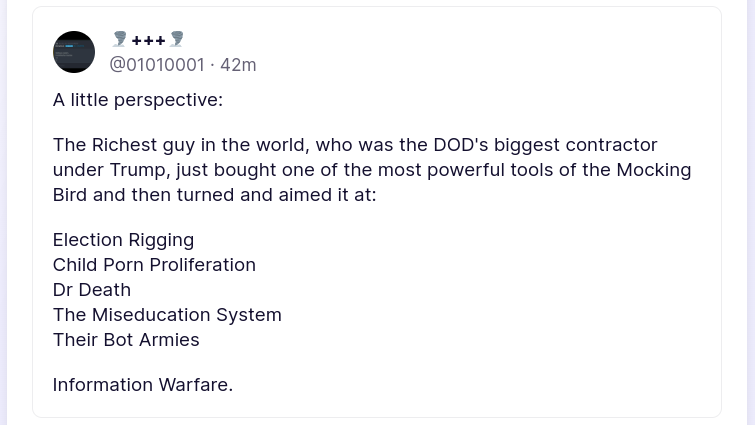Click the "Their Bot Armies" line

click(126, 340)
